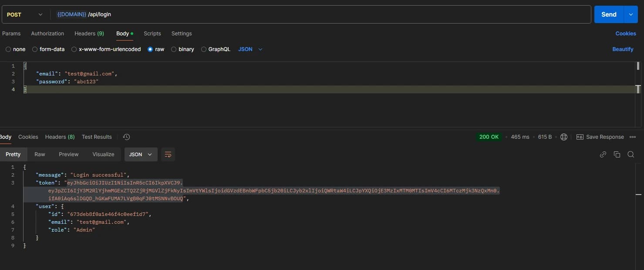Toggle word wrap in the response viewer

(168, 154)
